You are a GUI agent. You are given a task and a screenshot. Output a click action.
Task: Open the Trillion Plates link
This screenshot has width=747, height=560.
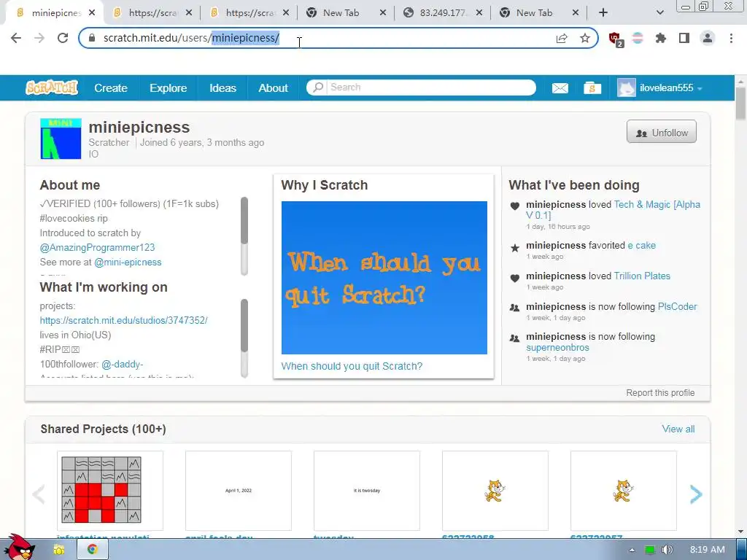tap(642, 276)
